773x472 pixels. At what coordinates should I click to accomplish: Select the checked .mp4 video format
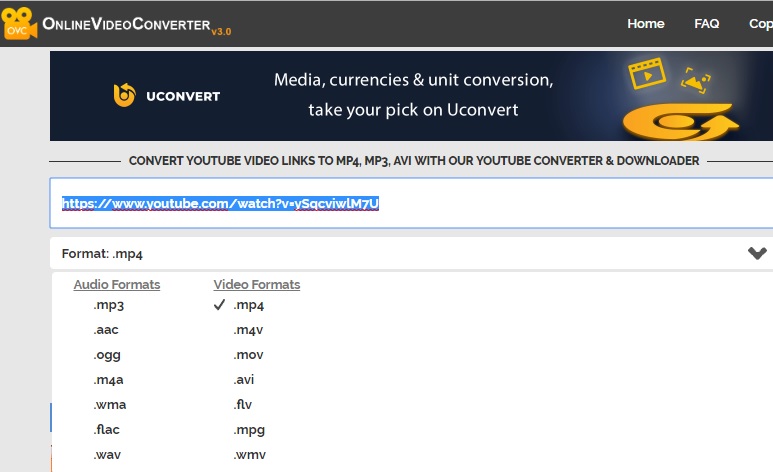pyautogui.click(x=248, y=305)
